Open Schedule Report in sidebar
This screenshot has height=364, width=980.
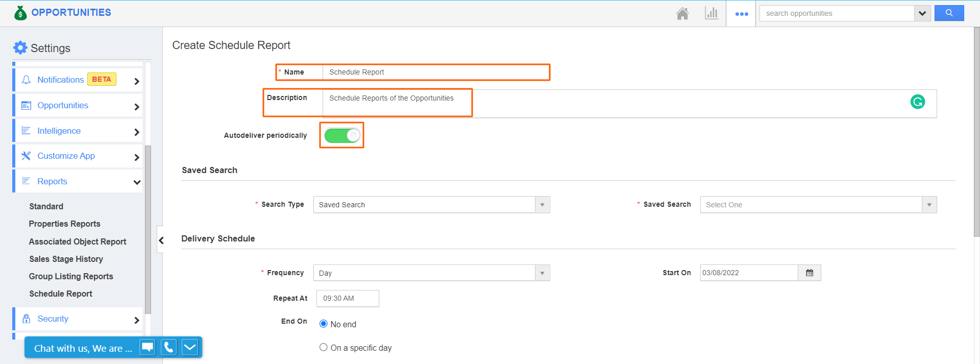61,294
